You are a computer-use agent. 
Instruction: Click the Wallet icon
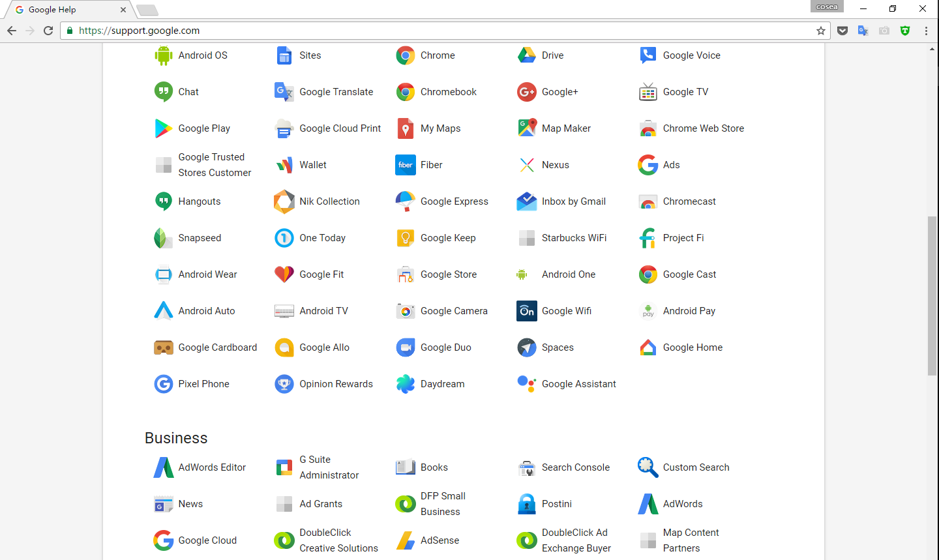[x=284, y=165]
